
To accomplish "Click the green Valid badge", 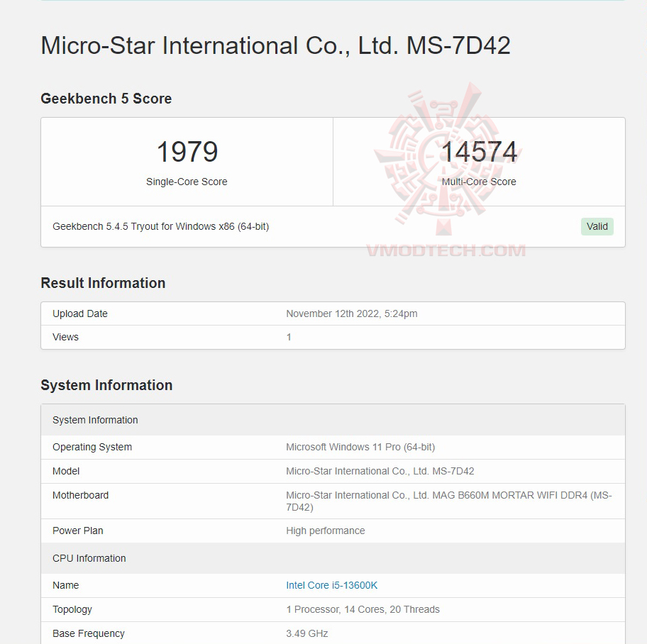I will [x=597, y=226].
